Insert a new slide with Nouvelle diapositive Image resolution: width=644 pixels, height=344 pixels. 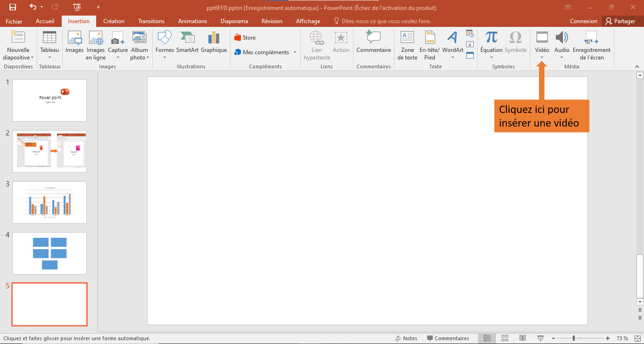[x=18, y=46]
